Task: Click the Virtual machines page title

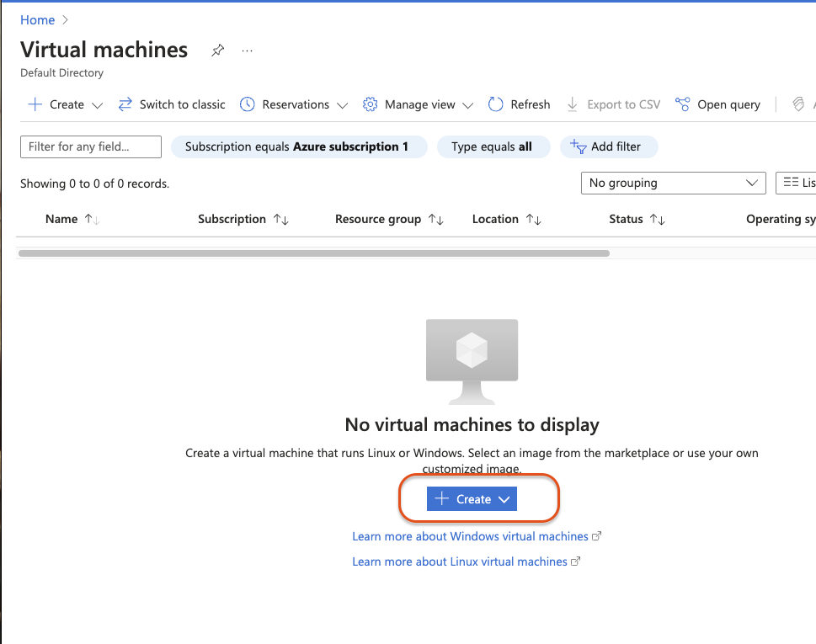Action: pyautogui.click(x=104, y=50)
